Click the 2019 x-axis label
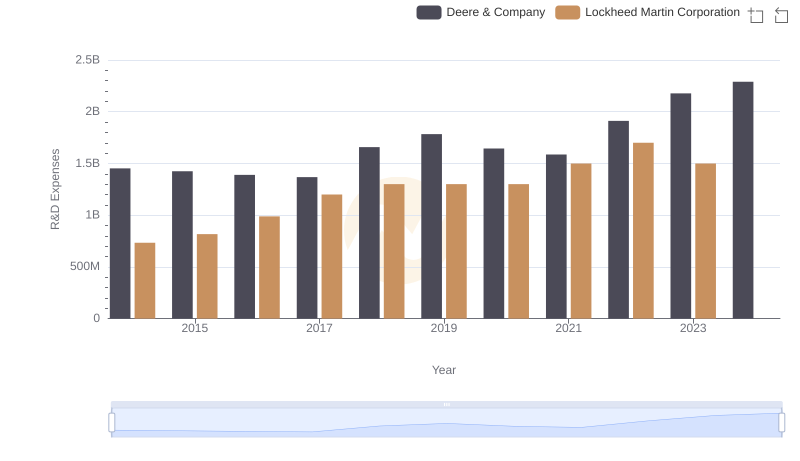The image size is (800, 461). coord(444,328)
